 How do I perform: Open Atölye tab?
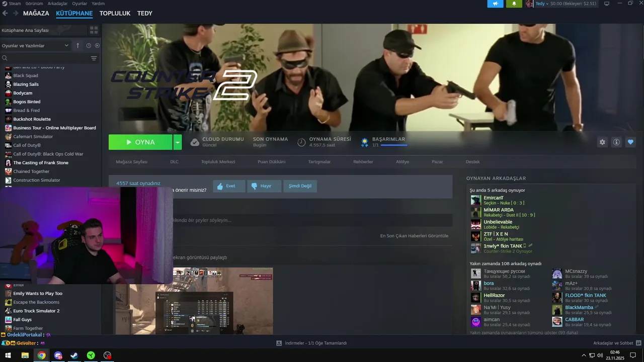point(403,162)
